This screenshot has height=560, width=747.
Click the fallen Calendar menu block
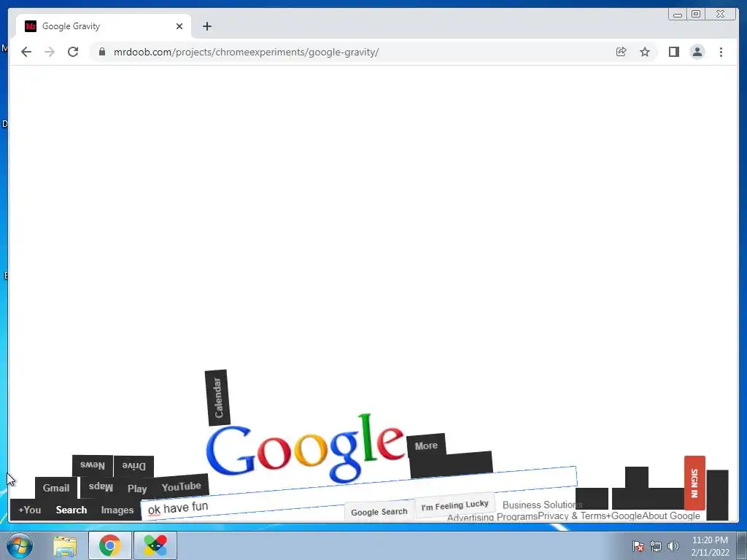click(217, 397)
